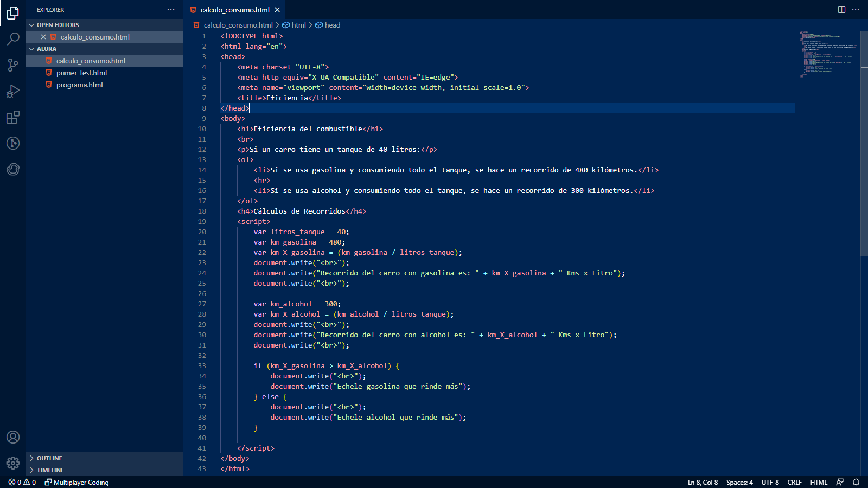Open calculo_consumo.html in ALURA folder
This screenshot has width=868, height=488.
105,61
